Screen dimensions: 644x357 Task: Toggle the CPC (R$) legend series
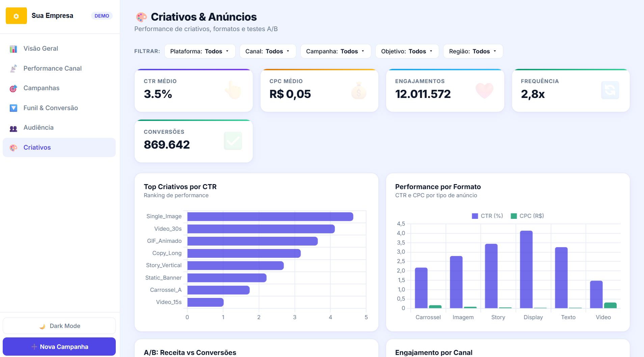pyautogui.click(x=527, y=216)
